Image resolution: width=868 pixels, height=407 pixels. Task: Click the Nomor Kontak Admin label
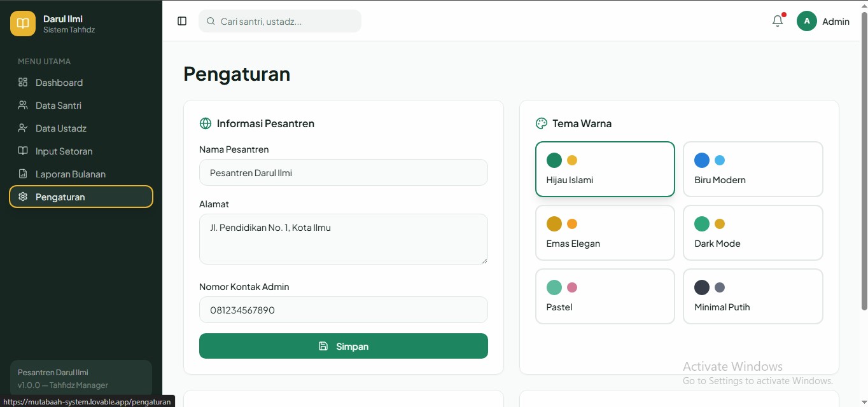pos(244,287)
